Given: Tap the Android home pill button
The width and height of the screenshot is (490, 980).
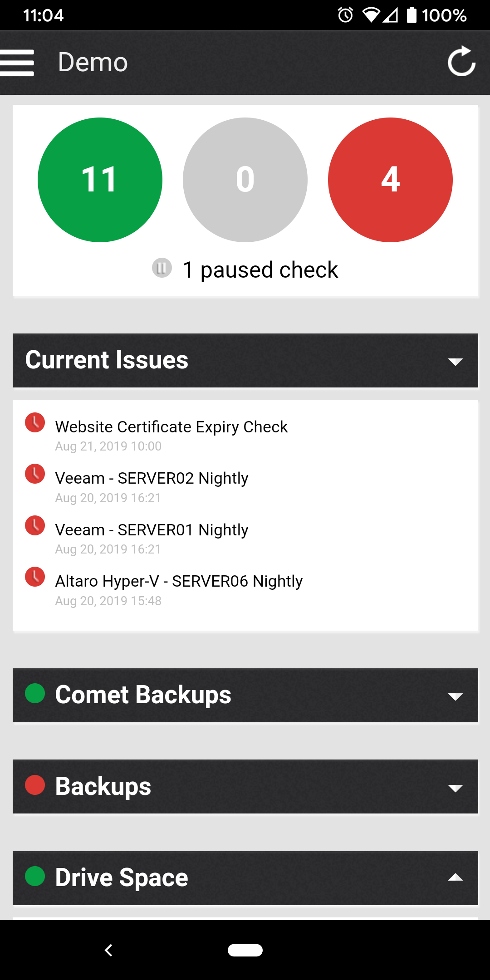Looking at the screenshot, I should pyautogui.click(x=245, y=950).
